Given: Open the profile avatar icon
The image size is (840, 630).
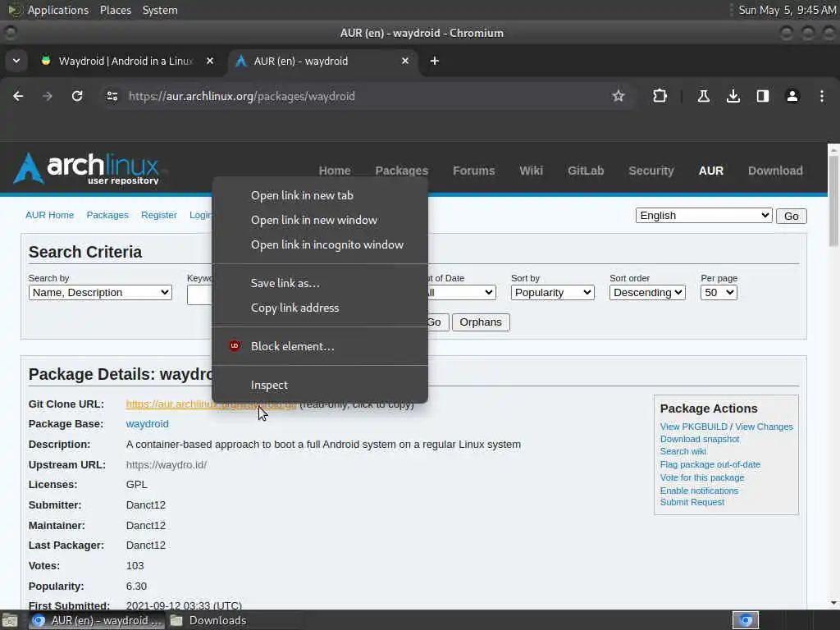Looking at the screenshot, I should (792, 97).
